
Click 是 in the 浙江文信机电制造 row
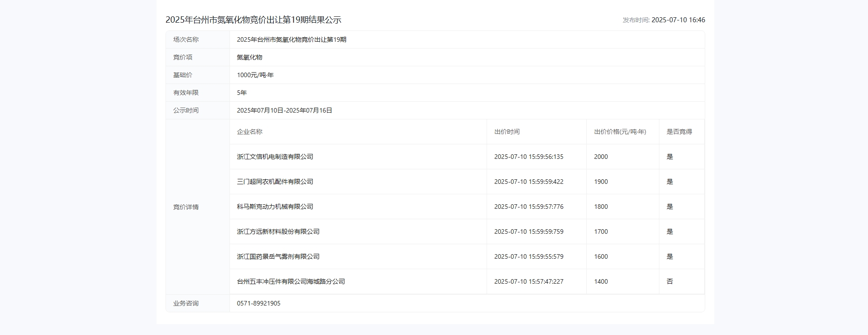(x=670, y=157)
